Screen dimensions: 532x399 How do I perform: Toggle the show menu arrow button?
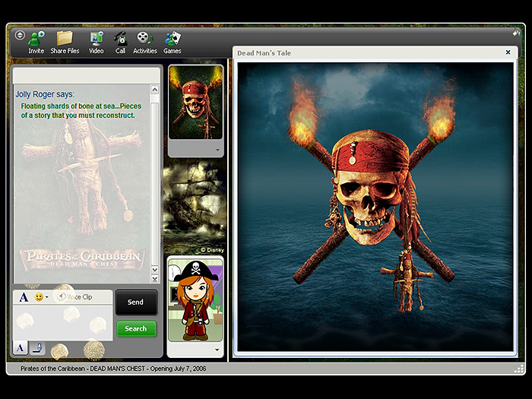[x=20, y=35]
